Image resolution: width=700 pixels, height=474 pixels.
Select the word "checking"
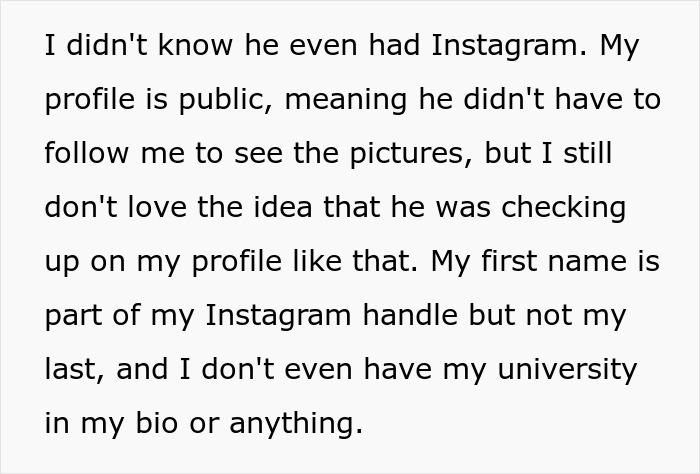pyautogui.click(x=566, y=208)
